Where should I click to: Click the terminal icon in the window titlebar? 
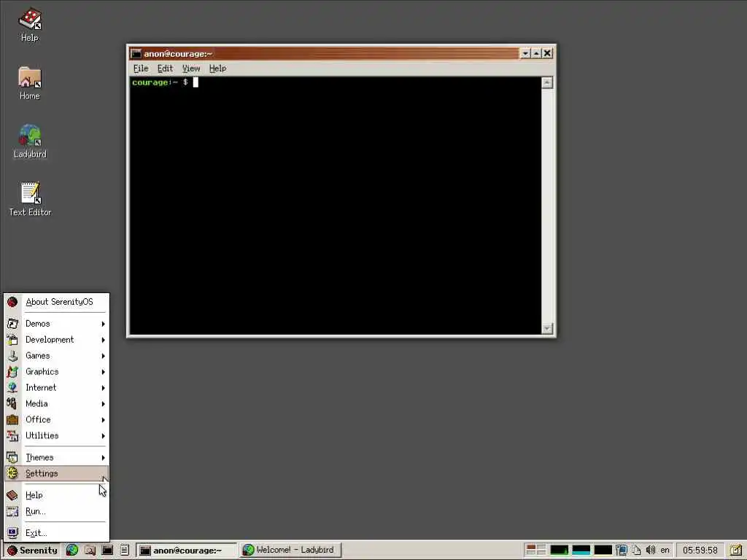pos(136,53)
